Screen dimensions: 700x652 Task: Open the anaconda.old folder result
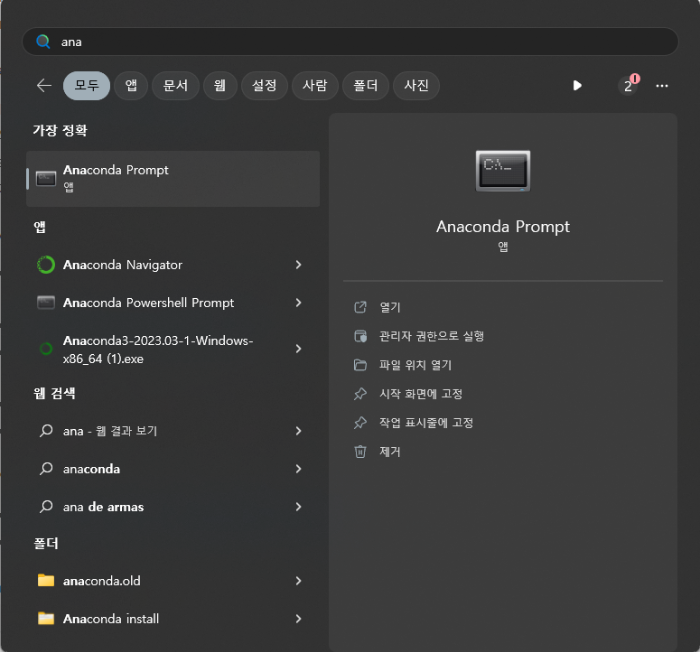(173, 581)
